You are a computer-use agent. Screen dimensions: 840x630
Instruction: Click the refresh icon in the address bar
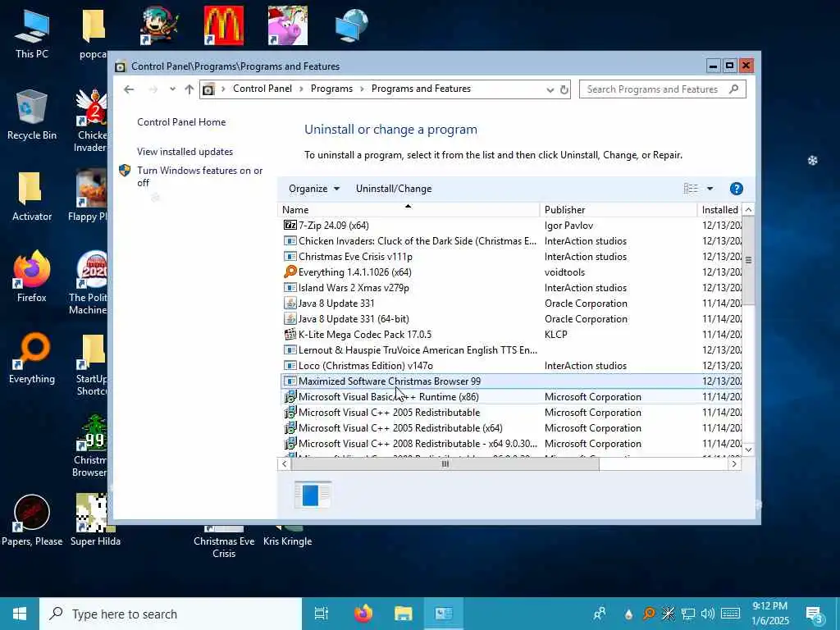[564, 90]
